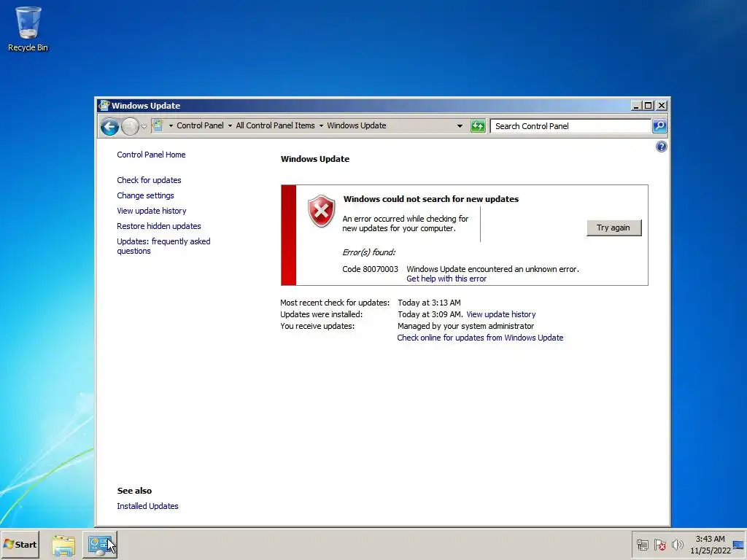Click the magnifier search icon
The height and width of the screenshot is (560, 747).
click(x=659, y=126)
